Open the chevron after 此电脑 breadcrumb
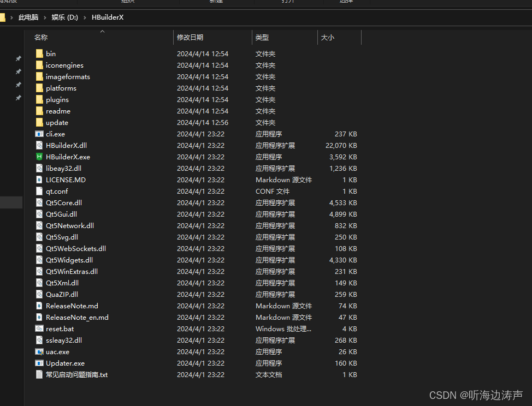This screenshot has width=532, height=406. (x=45, y=17)
